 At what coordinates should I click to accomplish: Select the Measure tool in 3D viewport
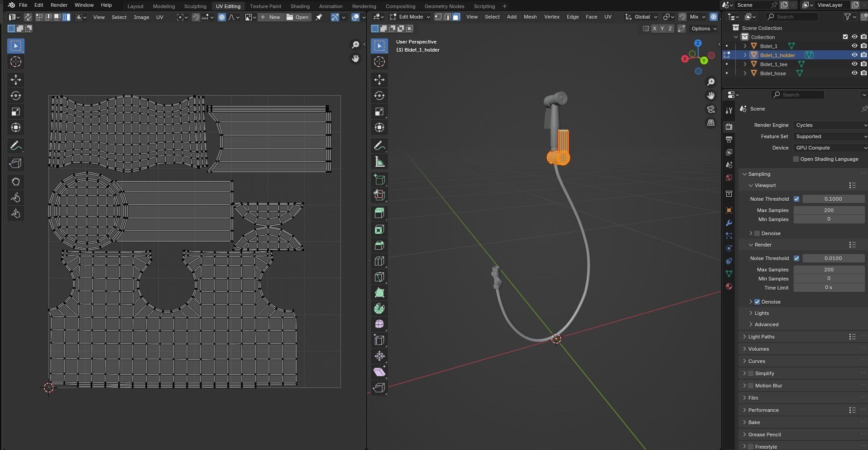(379, 162)
